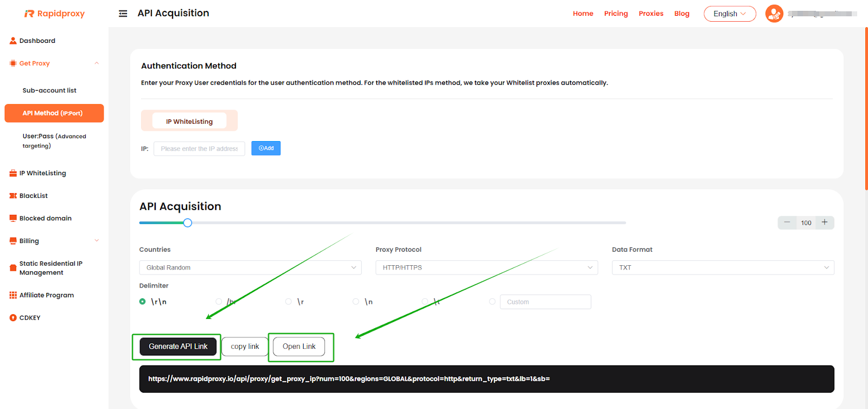Click the Get Proxy chip icon
Viewport: 868px width, 409px height.
pos(13,63)
